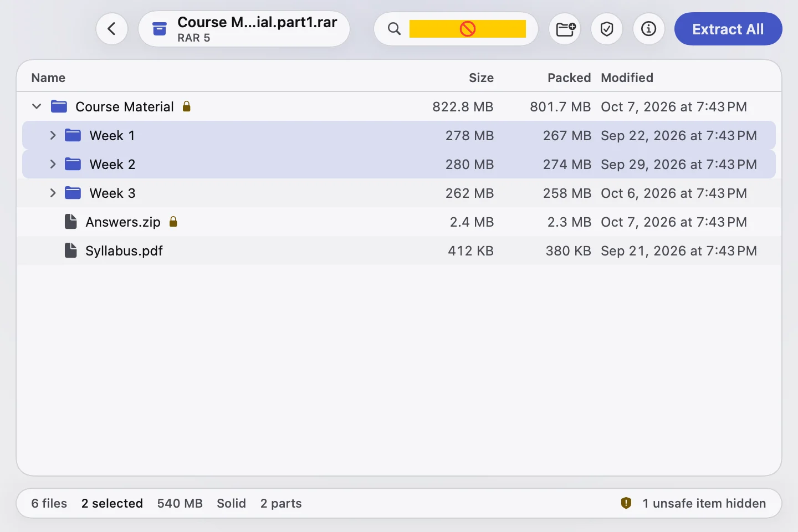Click the Answers.zip file icon
798x532 pixels.
70,222
